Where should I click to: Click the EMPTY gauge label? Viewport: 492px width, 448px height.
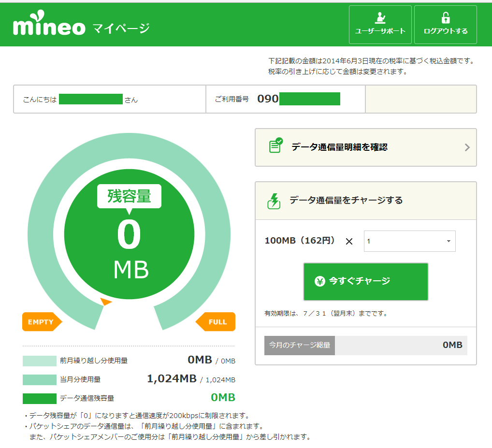[x=42, y=322]
